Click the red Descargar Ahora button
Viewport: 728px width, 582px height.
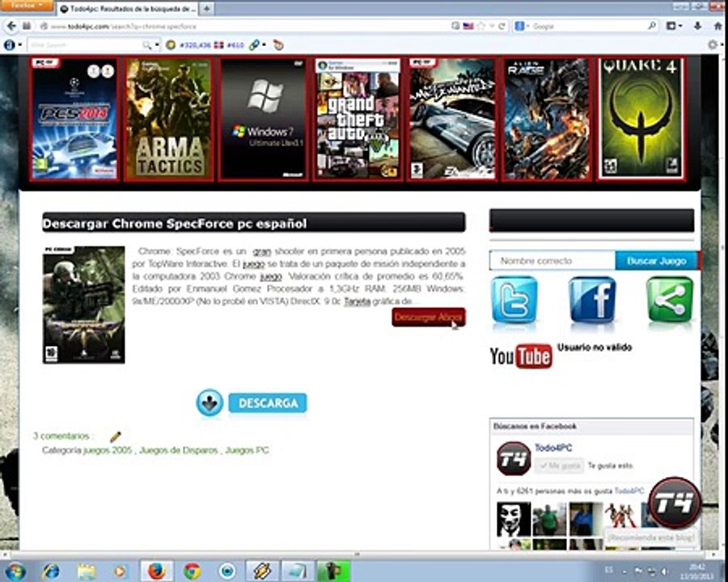click(x=429, y=318)
